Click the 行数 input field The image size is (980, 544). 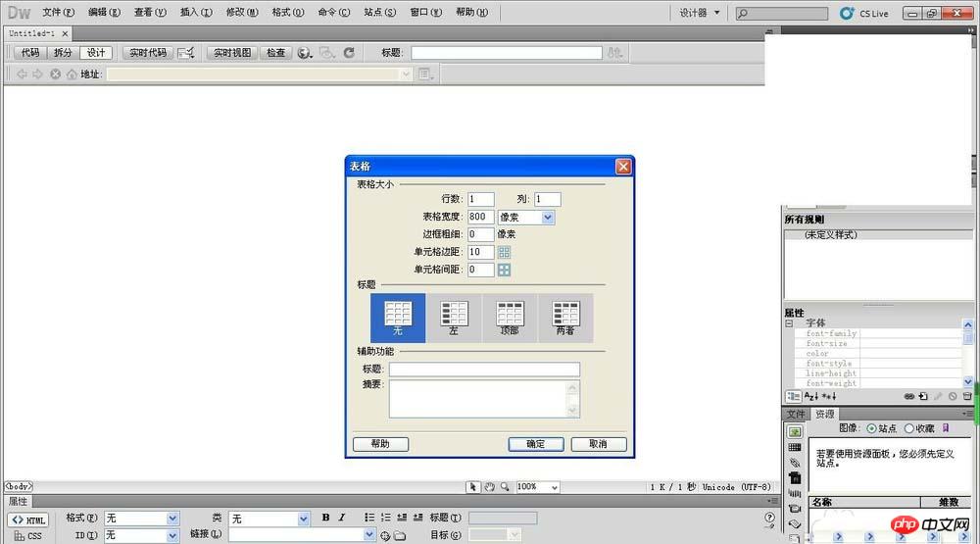pyautogui.click(x=480, y=199)
